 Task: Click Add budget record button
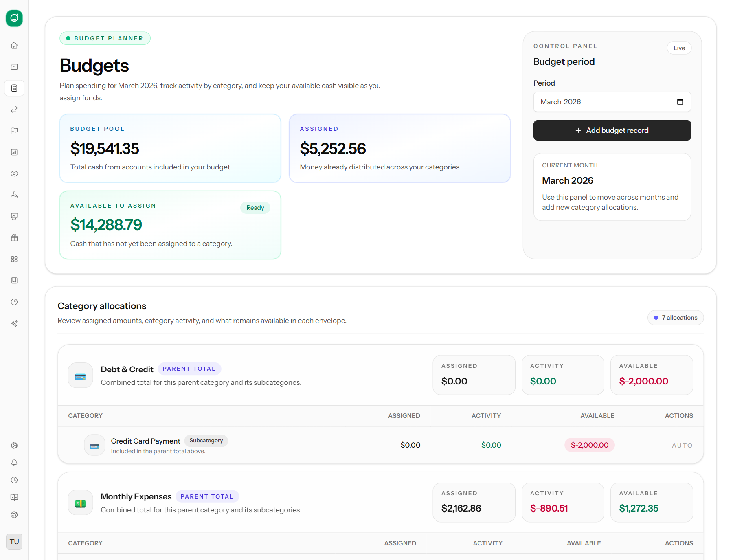(x=612, y=130)
